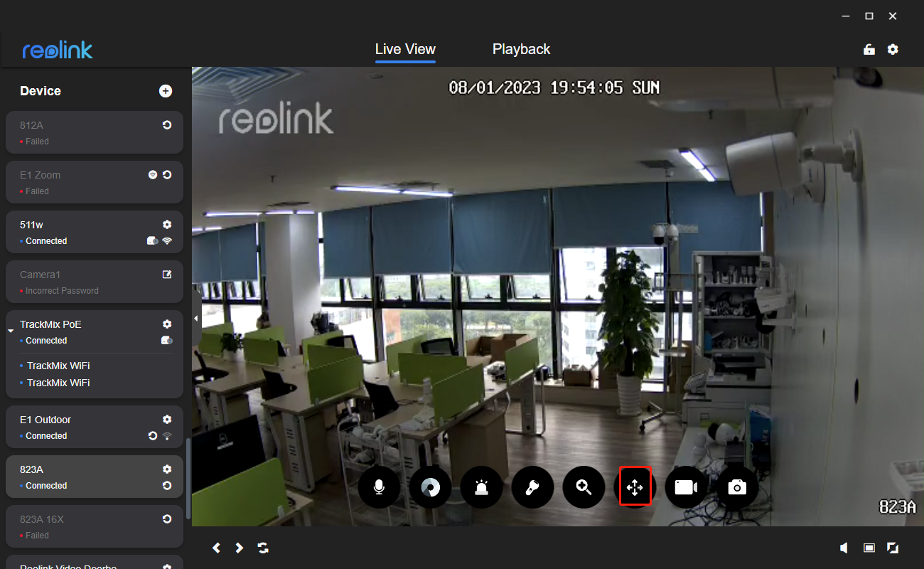Enter fullscreen with the expand icon

[893, 548]
